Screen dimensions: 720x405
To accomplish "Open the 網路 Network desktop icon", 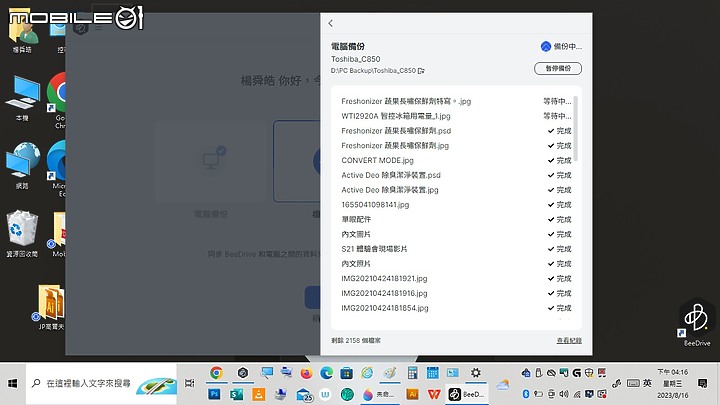I will [22, 165].
